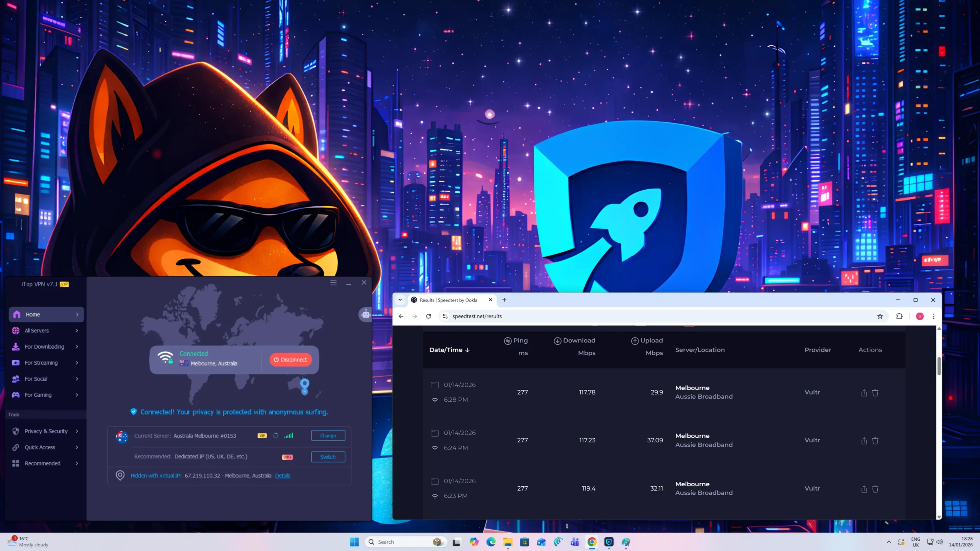Open the iTop VPN hamburger menu

(333, 282)
